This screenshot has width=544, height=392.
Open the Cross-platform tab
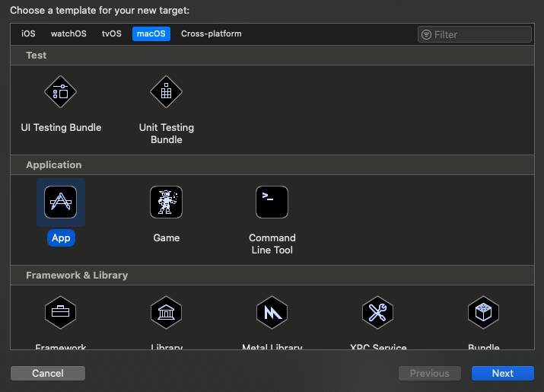pos(212,33)
